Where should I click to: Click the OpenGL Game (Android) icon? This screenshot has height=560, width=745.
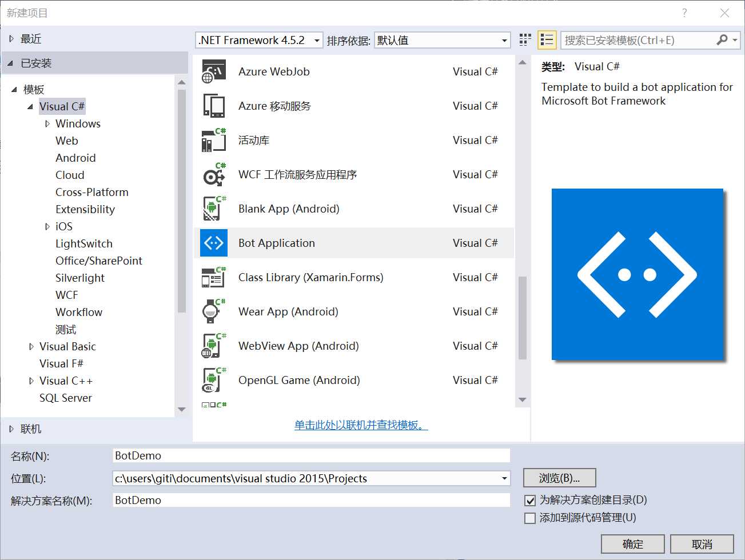point(214,380)
